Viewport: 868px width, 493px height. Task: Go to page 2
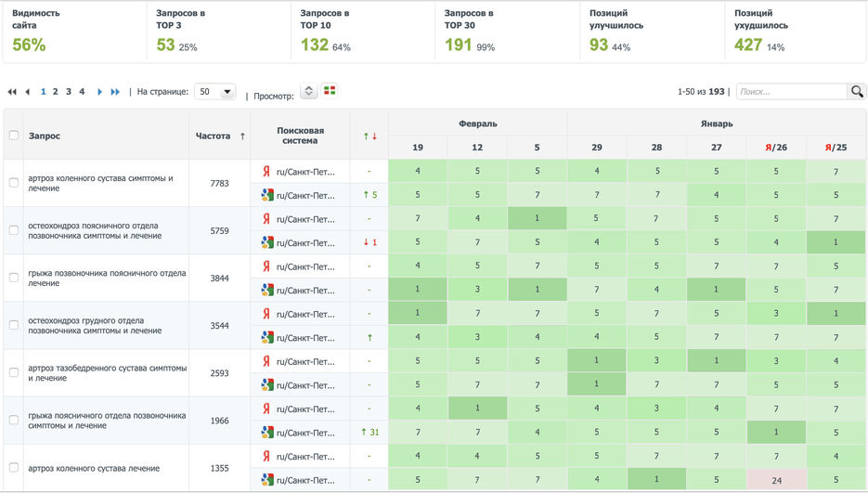tap(56, 92)
